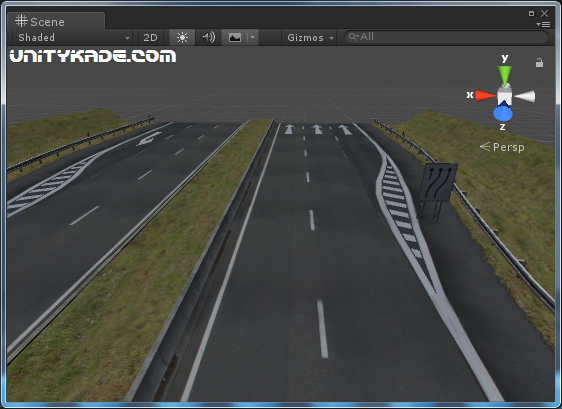562x409 pixels.
Task: Toggle the 2D view mode button
Action: pyautogui.click(x=150, y=37)
